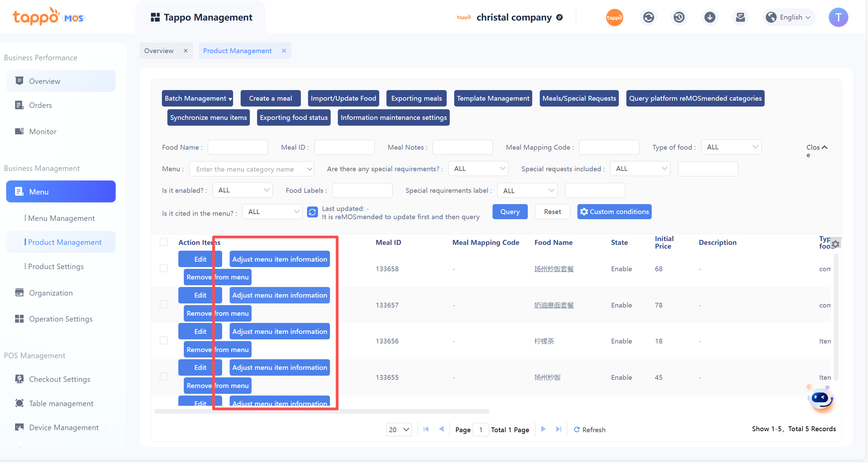Open Product Settings in sidebar

point(56,266)
